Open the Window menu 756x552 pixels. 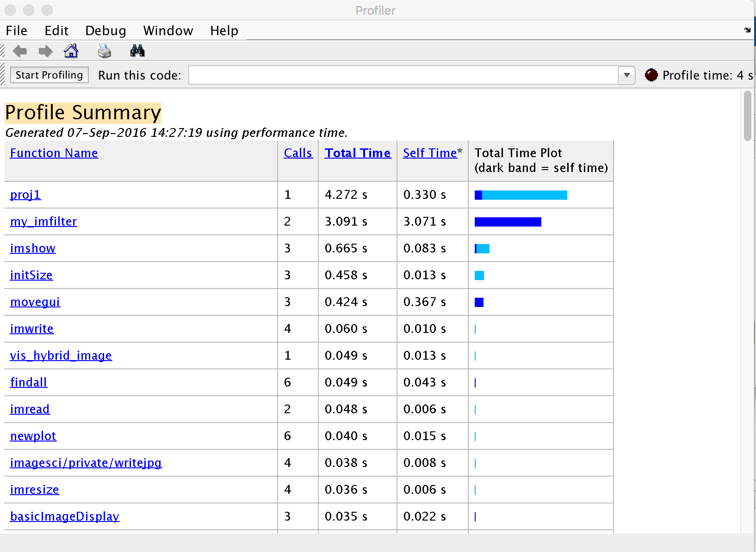168,31
